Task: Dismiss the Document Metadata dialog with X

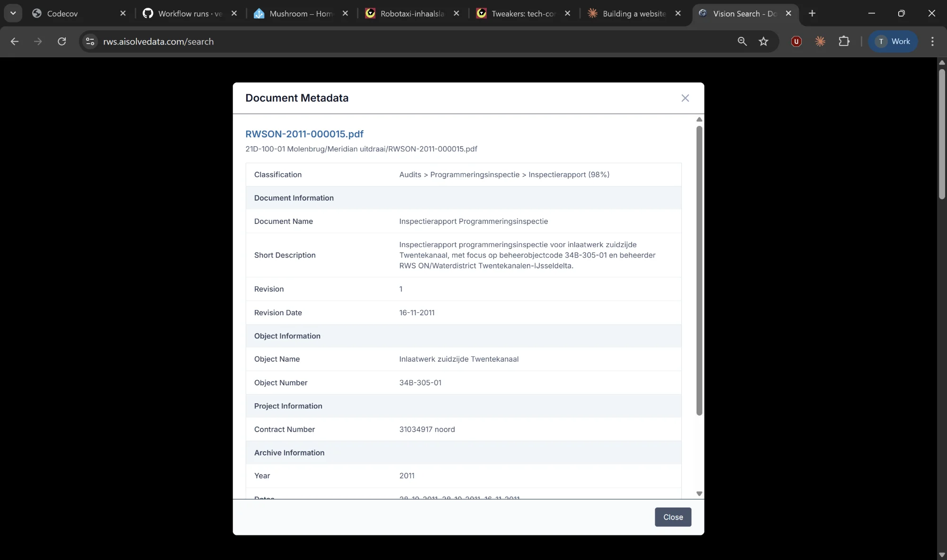Action: (x=685, y=98)
